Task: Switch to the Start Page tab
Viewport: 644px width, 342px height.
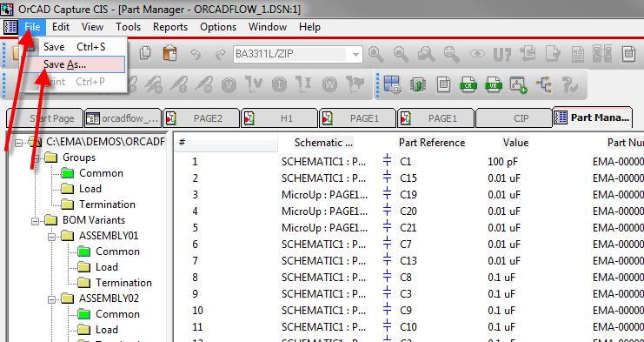Action: 45,118
